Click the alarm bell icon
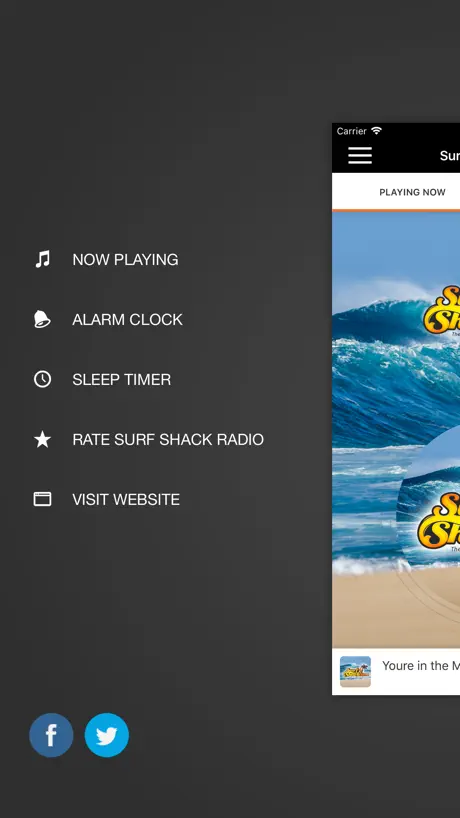The image size is (460, 818). click(x=42, y=319)
